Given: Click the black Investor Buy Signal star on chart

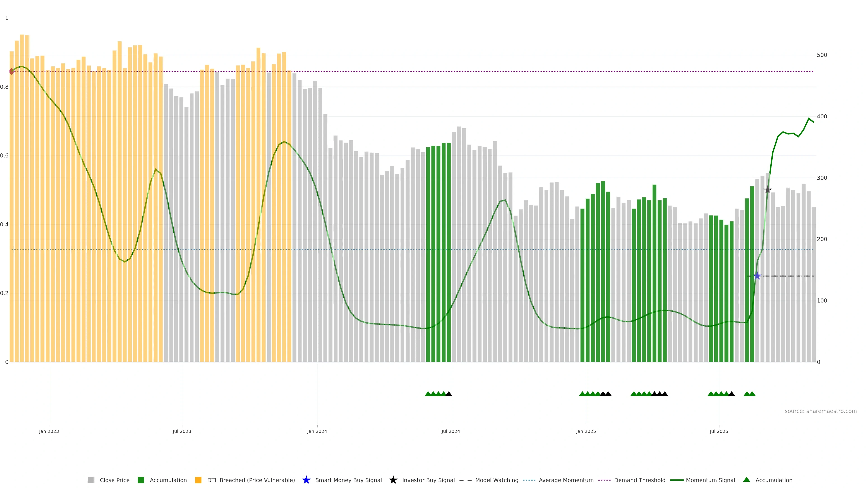Looking at the screenshot, I should click(768, 190).
